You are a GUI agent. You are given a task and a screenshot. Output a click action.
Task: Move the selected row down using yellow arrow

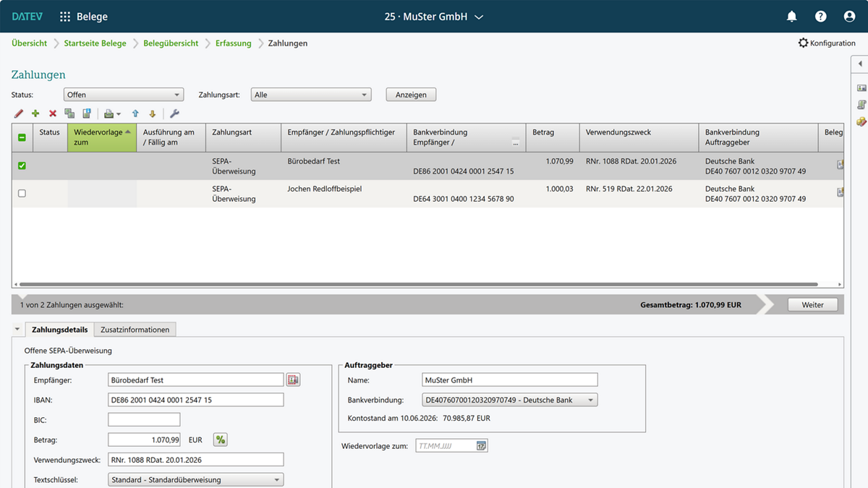(153, 114)
